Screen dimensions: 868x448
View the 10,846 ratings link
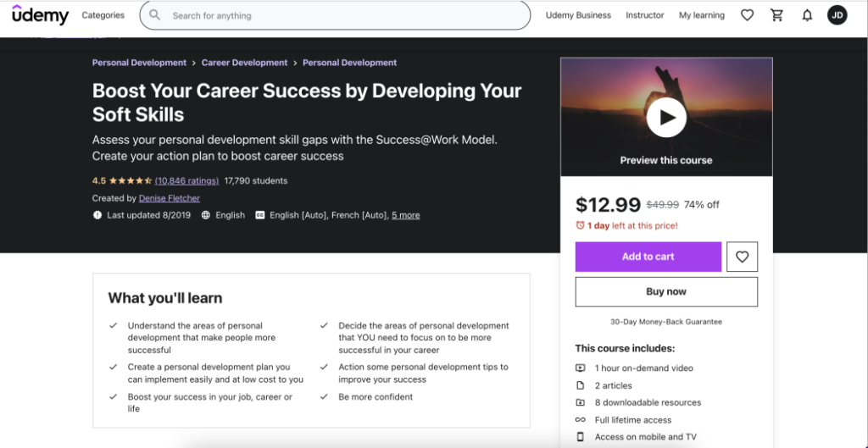[x=187, y=180]
